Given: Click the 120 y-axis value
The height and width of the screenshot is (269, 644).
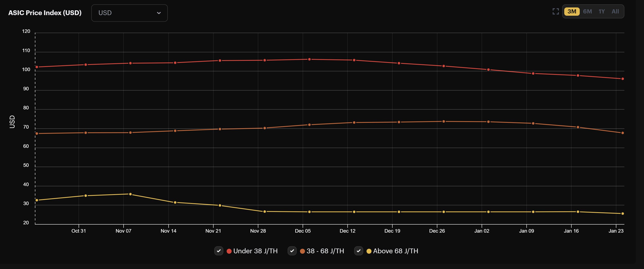Looking at the screenshot, I should [x=26, y=31].
